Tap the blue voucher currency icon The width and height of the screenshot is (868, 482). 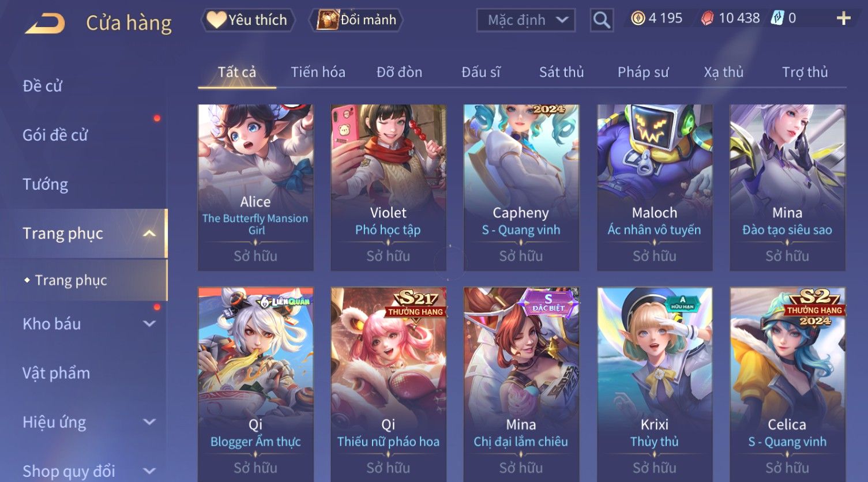click(777, 18)
